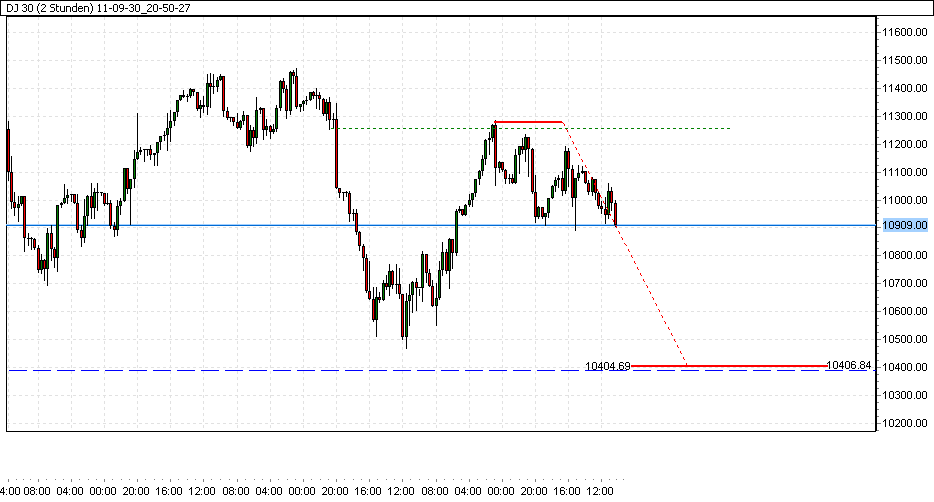Click the 11300.00 price axis label

tap(905, 116)
